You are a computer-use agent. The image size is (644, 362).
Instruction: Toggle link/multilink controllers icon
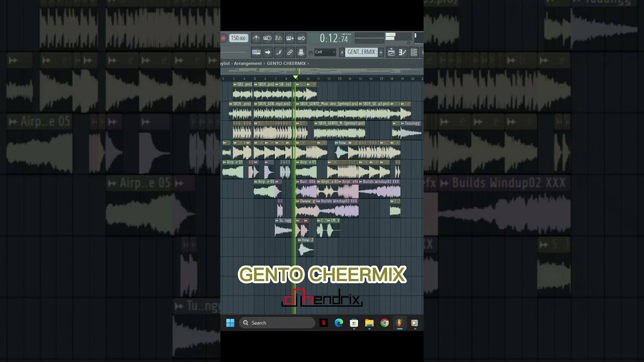pos(290,52)
